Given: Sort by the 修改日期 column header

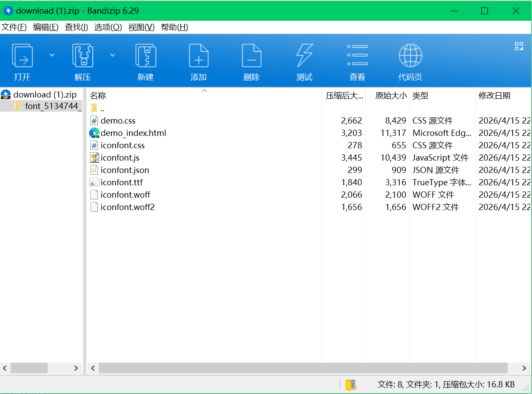Looking at the screenshot, I should pos(503,96).
